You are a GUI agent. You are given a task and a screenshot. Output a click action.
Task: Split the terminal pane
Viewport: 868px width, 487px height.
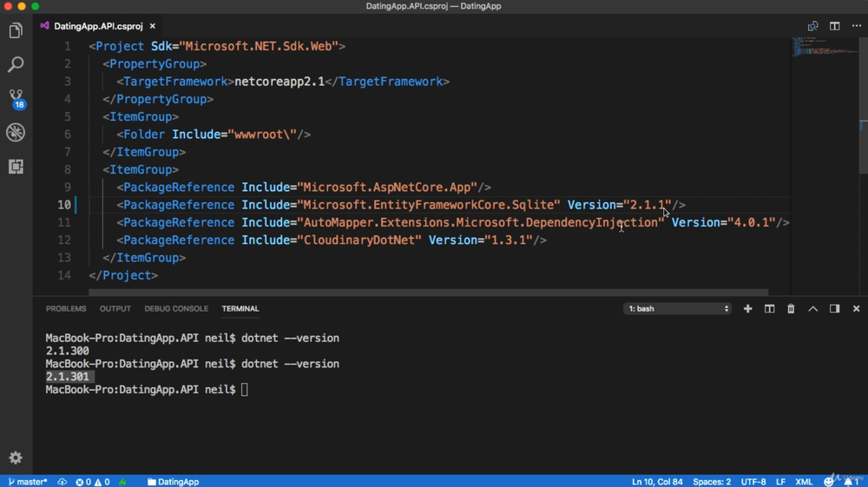(769, 309)
